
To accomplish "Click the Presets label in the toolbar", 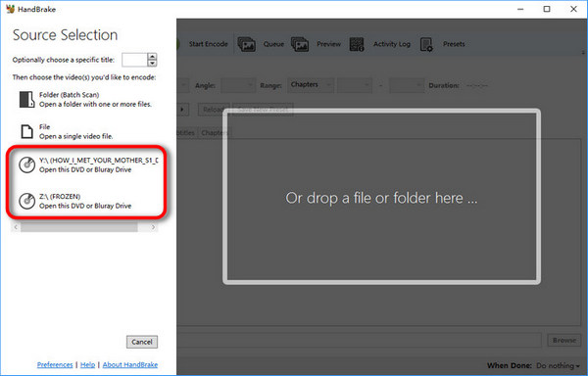I will click(454, 44).
